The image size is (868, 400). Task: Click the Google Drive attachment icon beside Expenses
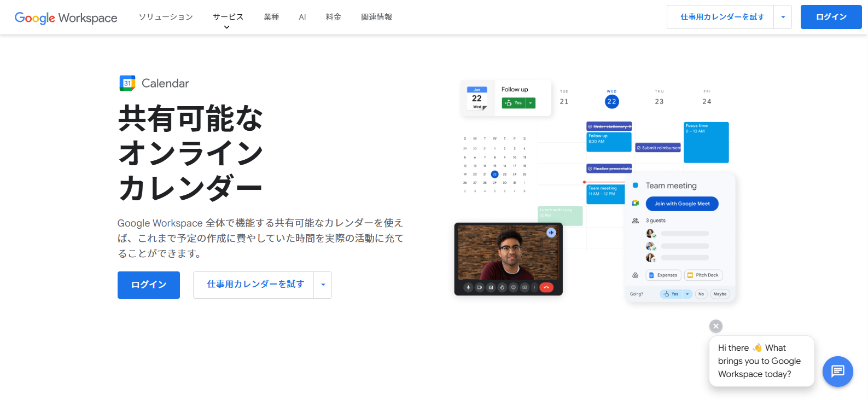(x=636, y=275)
